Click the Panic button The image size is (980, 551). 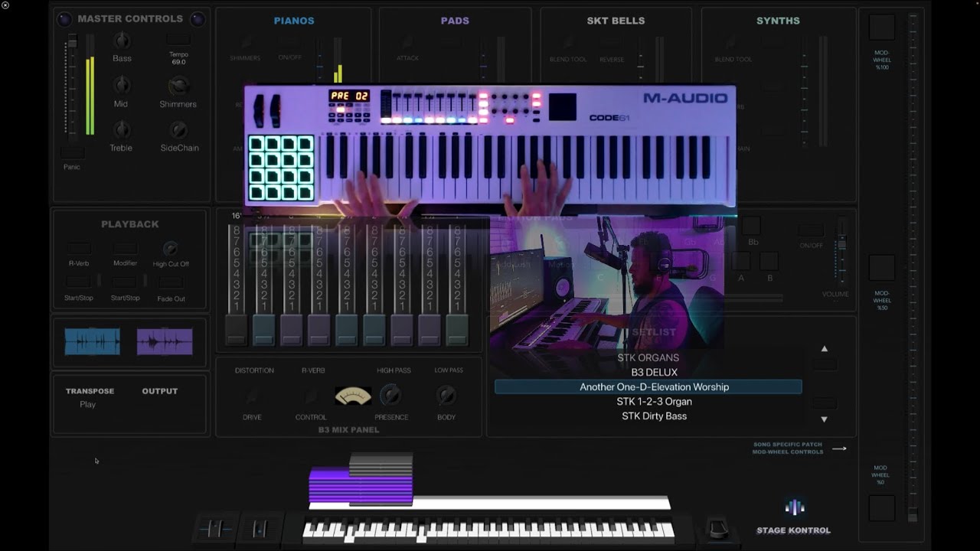[x=72, y=153]
